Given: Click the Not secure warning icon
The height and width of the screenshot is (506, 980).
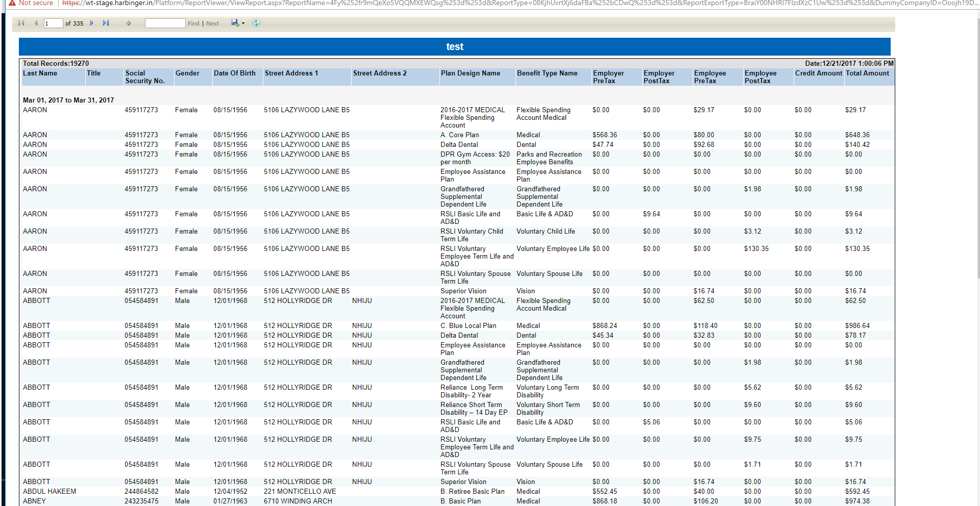Looking at the screenshot, I should click(x=12, y=3).
